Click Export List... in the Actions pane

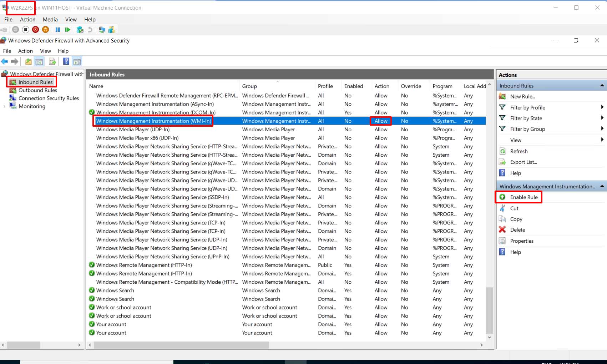[523, 162]
